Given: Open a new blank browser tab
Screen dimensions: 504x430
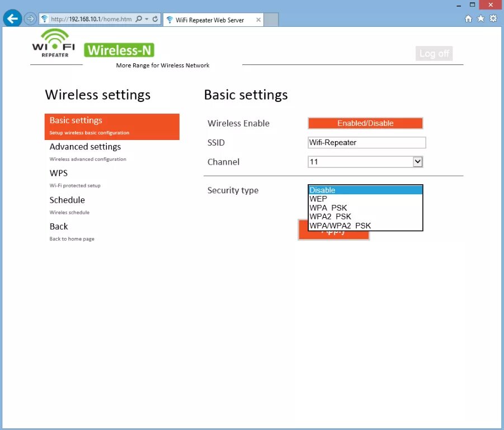Looking at the screenshot, I should pyautogui.click(x=271, y=20).
